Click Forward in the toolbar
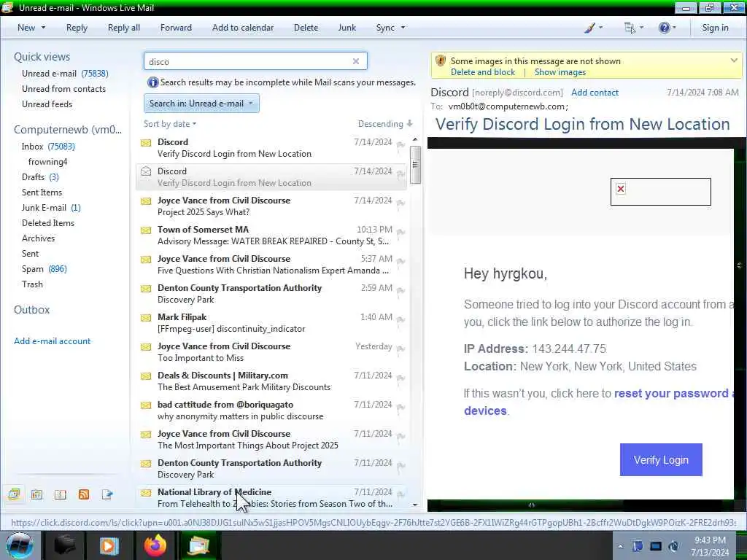Image resolution: width=747 pixels, height=560 pixels. click(x=176, y=28)
